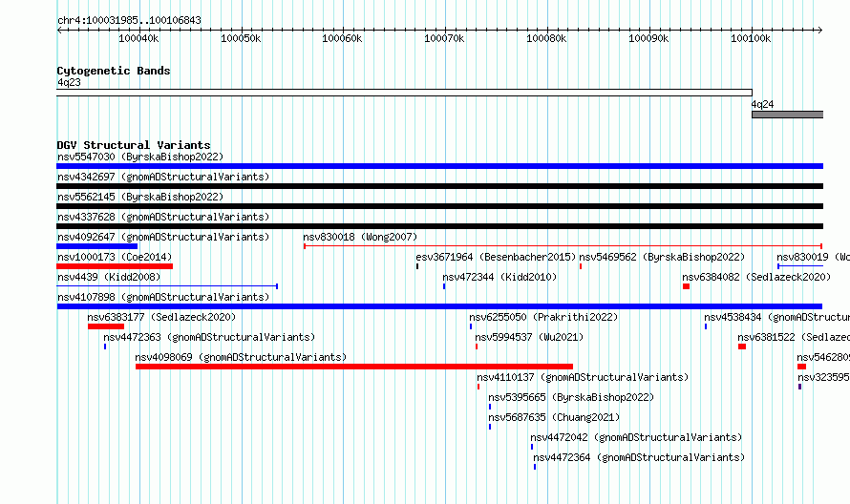Open nsv4337628 (gnomADStructuralVariants) variant label
850x504 pixels.
163,217
